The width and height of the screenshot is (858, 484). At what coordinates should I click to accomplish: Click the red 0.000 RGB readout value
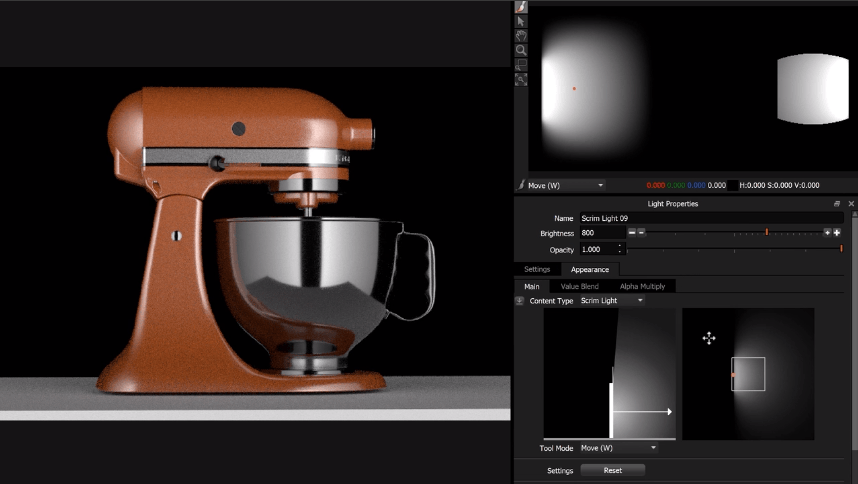[656, 185]
